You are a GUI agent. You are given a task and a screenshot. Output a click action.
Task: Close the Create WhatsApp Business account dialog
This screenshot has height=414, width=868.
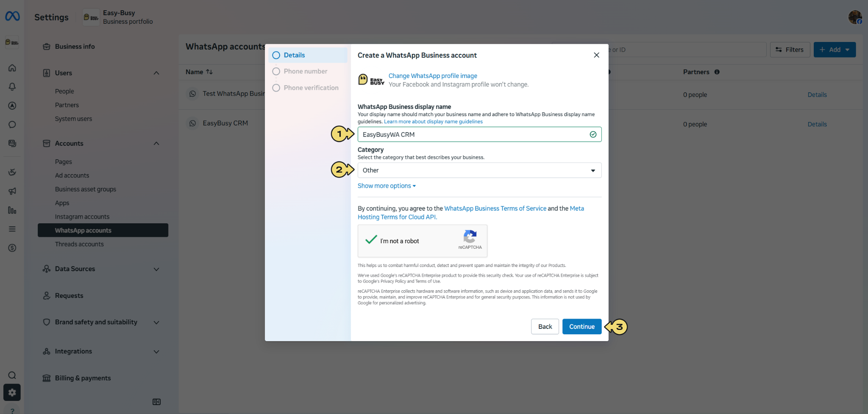pos(596,55)
